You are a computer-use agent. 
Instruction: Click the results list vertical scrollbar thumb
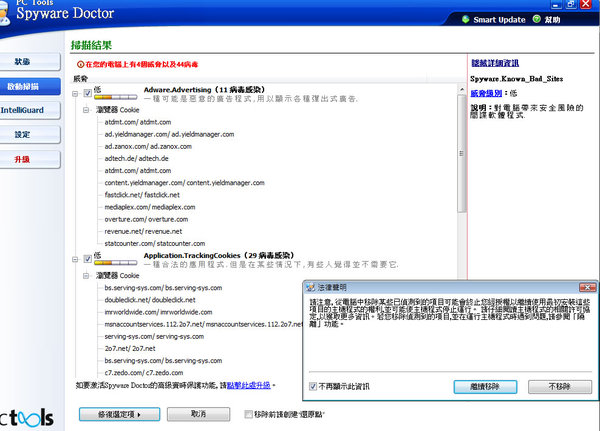[461, 153]
